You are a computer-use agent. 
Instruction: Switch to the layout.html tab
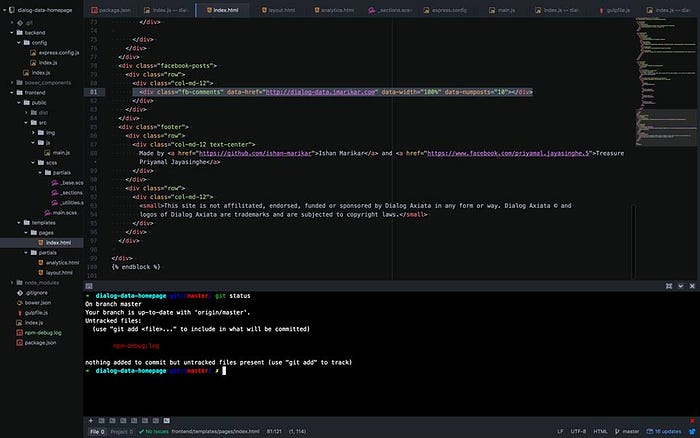[278, 10]
